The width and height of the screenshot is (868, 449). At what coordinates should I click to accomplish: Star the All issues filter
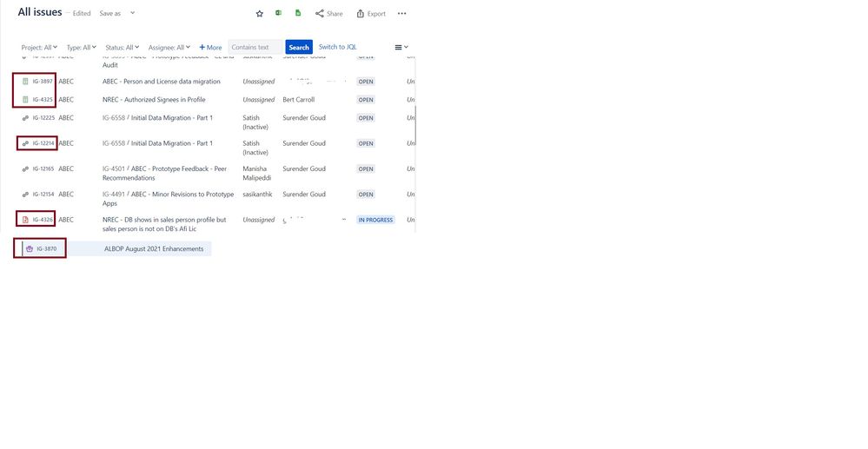259,13
